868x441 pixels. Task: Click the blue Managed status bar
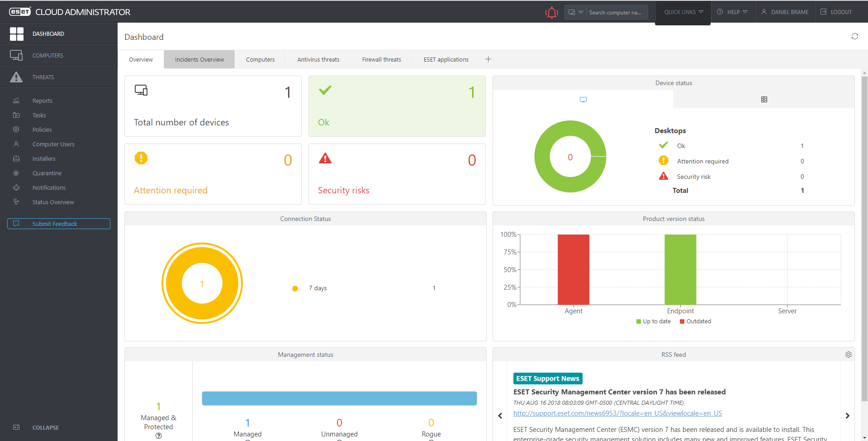pos(339,398)
